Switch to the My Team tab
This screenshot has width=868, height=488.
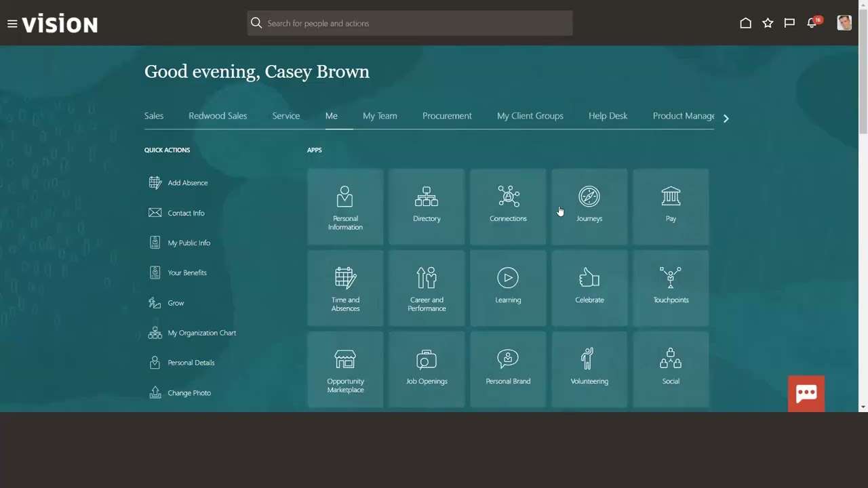pos(380,116)
